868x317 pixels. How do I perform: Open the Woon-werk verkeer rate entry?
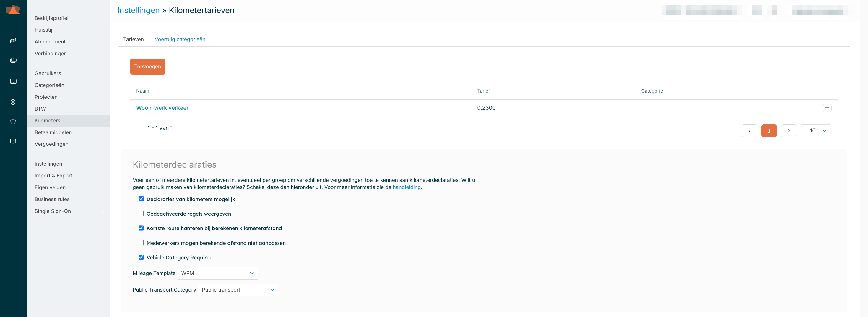162,108
